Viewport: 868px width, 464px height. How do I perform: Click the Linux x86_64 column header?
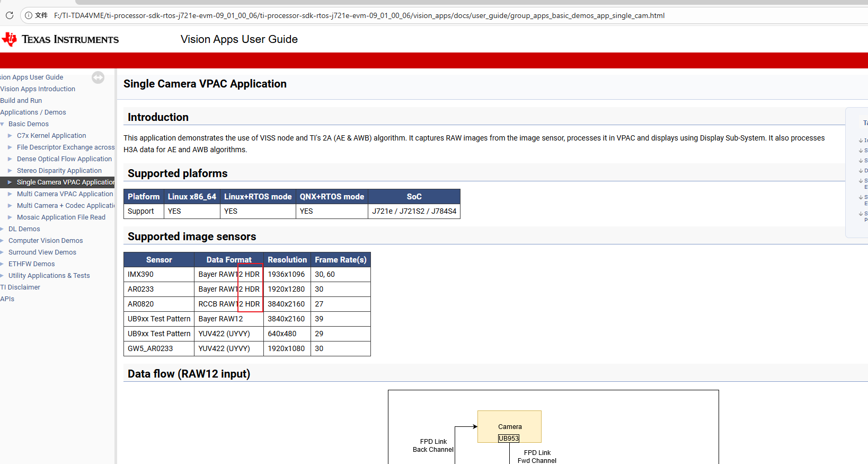(192, 197)
